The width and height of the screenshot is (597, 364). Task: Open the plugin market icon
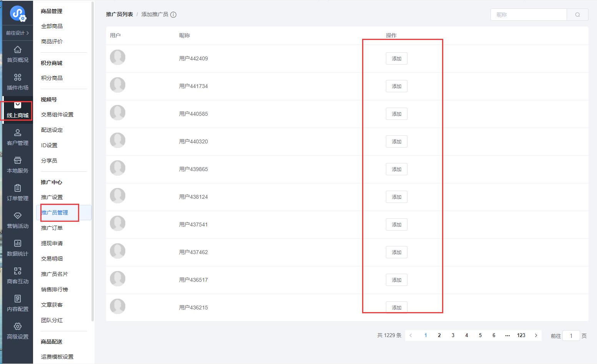18,78
